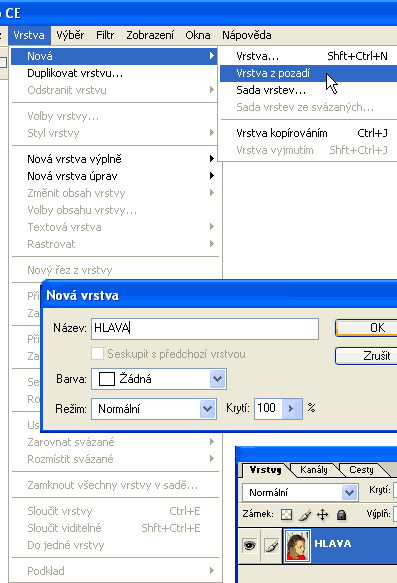Choose Vrstva... submenu item

[309, 56]
